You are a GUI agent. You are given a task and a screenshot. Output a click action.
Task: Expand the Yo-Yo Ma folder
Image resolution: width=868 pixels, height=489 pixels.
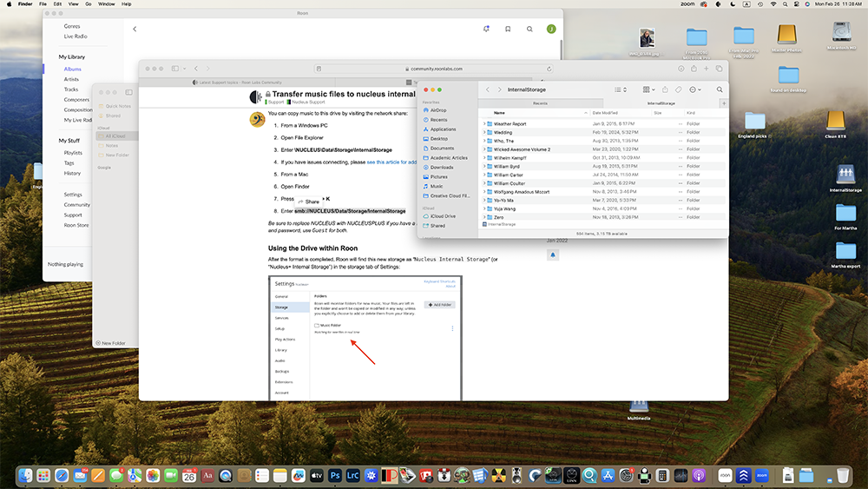click(x=484, y=201)
